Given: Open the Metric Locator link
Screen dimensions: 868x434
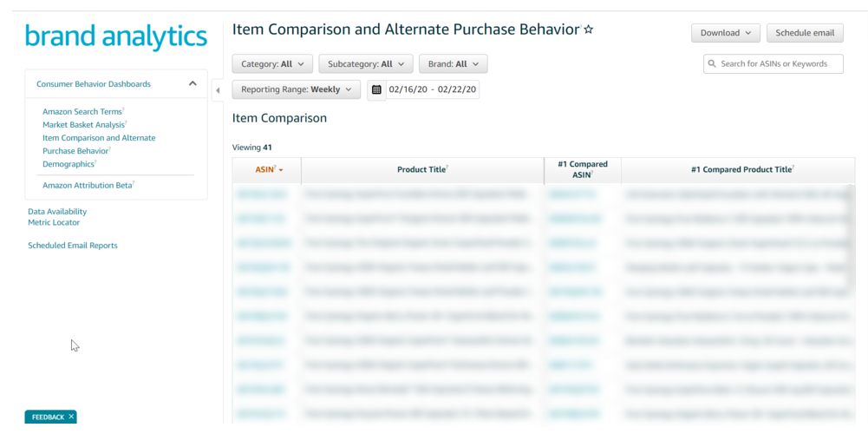Looking at the screenshot, I should pos(54,222).
